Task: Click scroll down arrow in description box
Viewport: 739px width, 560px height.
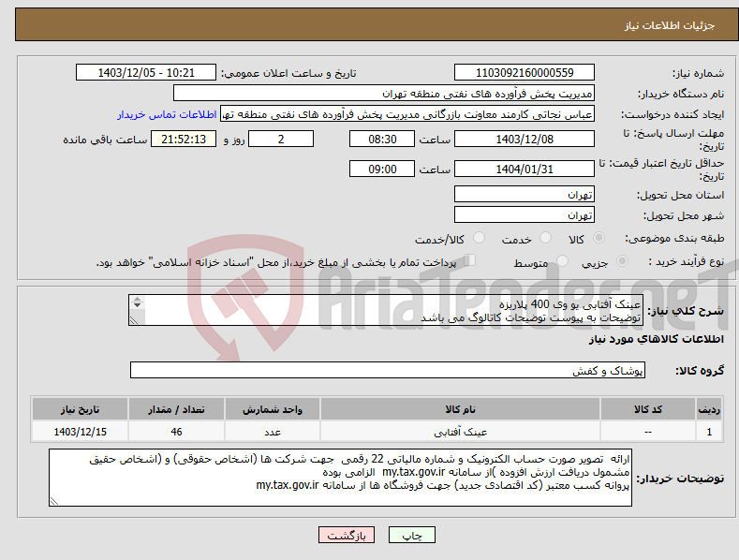Action: click(137, 305)
